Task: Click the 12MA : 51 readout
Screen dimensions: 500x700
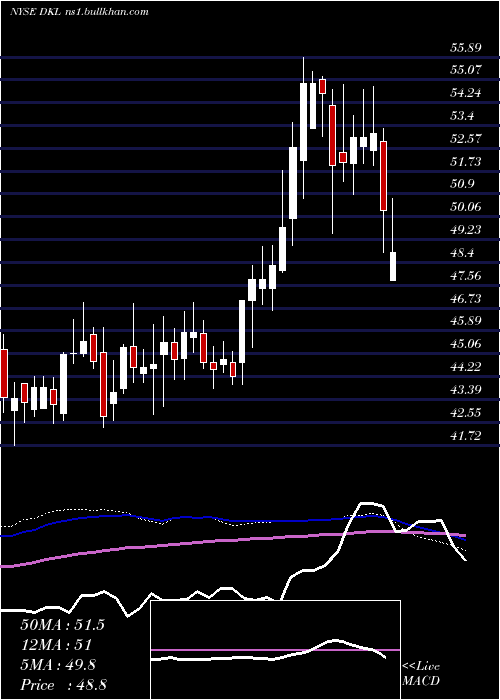Action: tap(56, 645)
